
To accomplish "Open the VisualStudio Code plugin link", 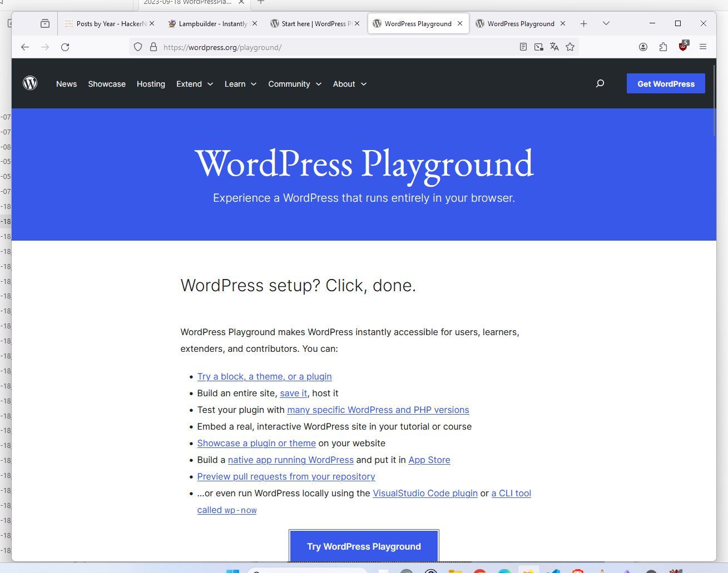I will pos(425,493).
